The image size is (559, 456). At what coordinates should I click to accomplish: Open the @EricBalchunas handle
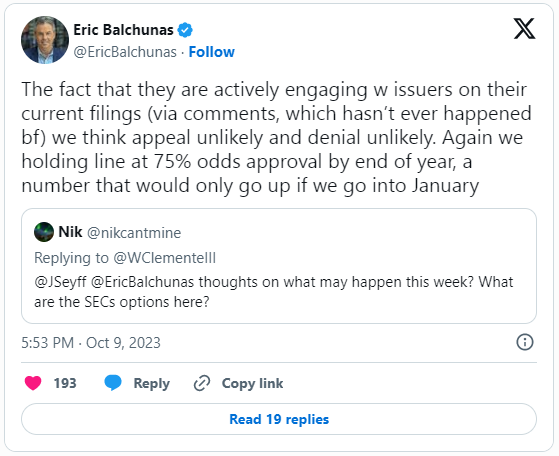(125, 52)
